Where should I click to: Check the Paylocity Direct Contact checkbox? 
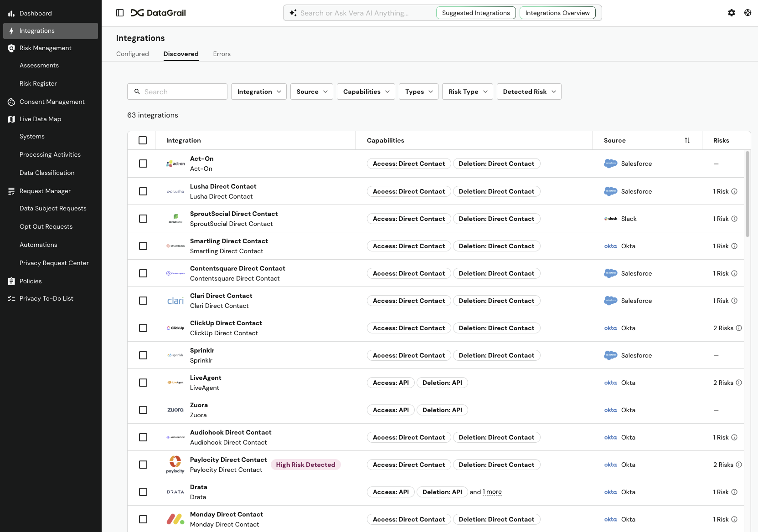click(x=143, y=465)
